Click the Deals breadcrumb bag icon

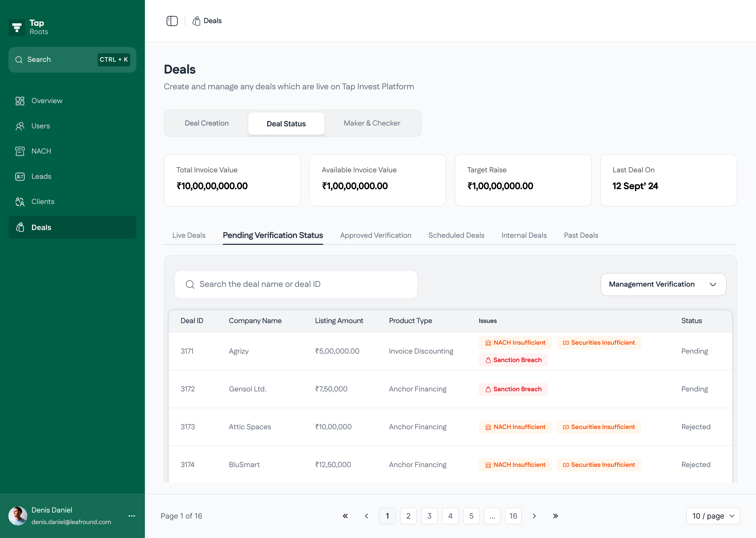pos(196,21)
